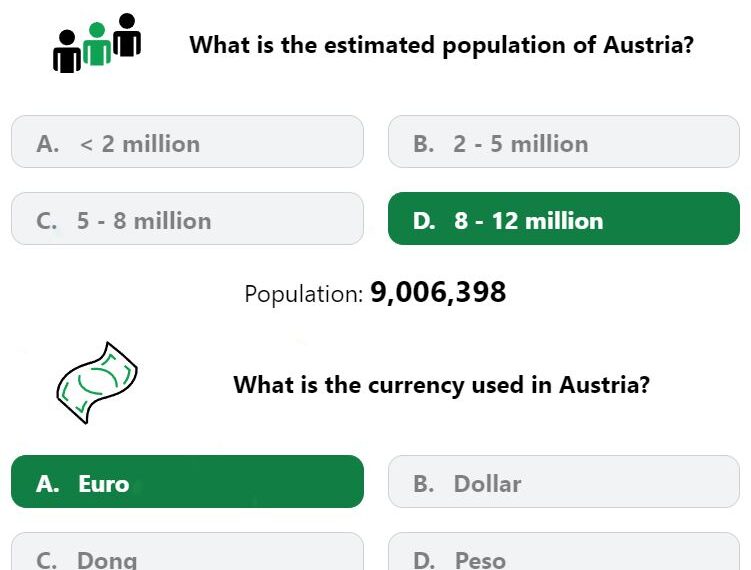This screenshot has width=751, height=570.
Task: Click the three people population icon
Action: pyautogui.click(x=97, y=43)
